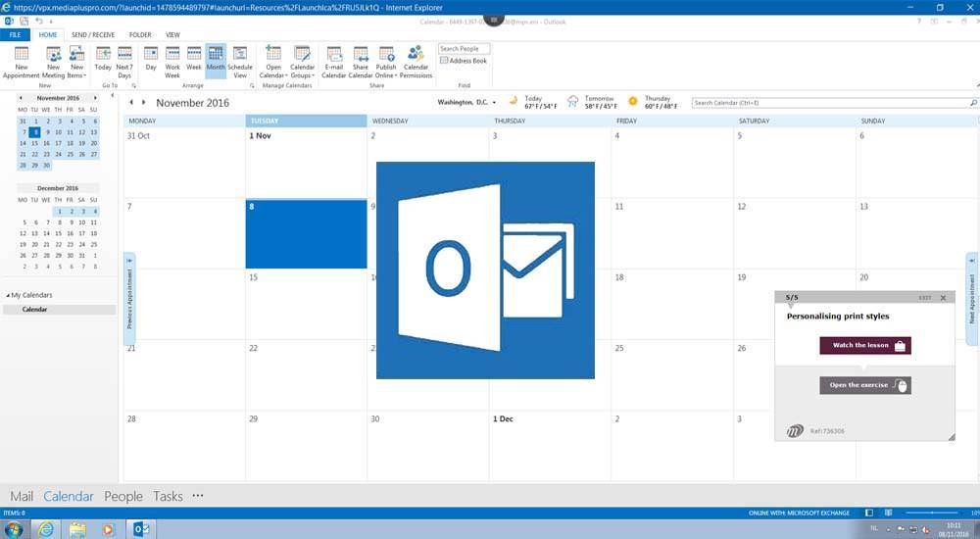980x539 pixels.
Task: Open Schedule View layout
Action: (x=240, y=62)
